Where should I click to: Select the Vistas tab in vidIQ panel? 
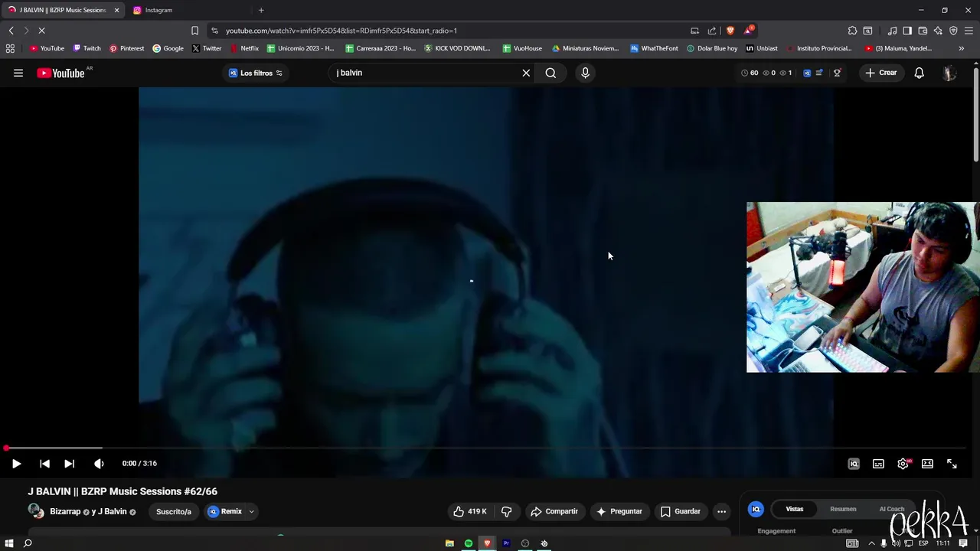pos(795,509)
